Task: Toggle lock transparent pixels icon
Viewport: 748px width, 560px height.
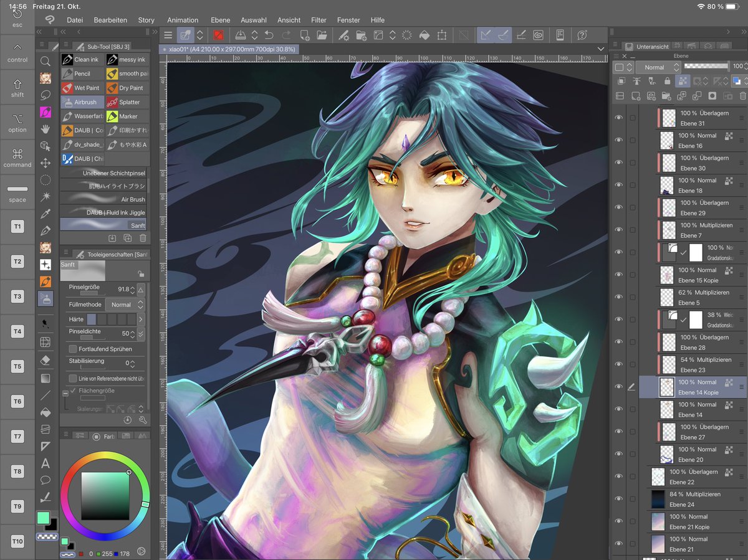Action: tap(683, 81)
